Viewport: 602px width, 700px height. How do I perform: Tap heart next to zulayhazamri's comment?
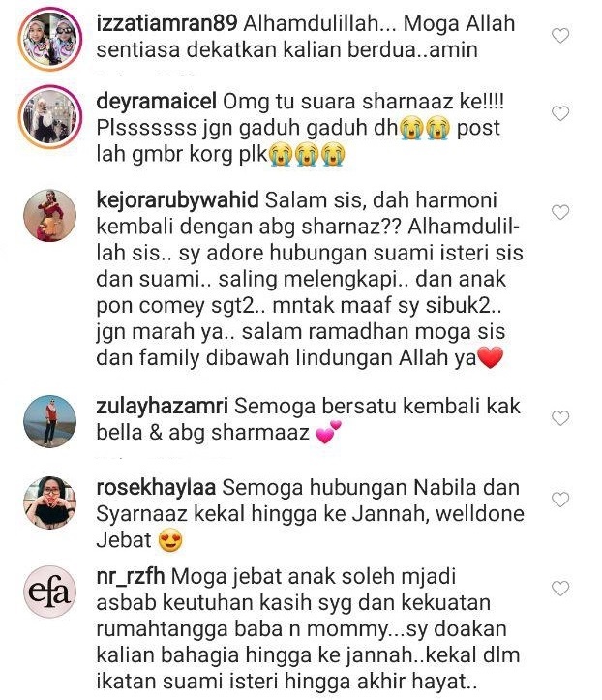click(560, 418)
